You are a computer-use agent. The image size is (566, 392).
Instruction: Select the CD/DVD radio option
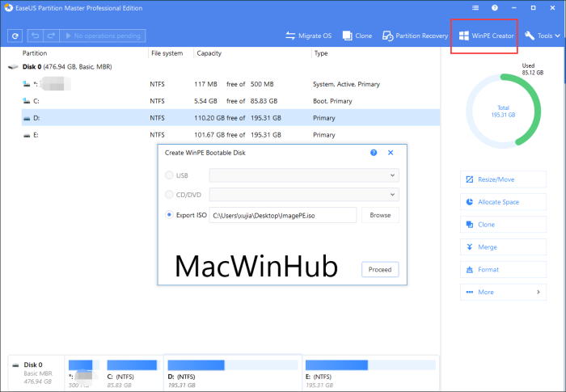(169, 195)
